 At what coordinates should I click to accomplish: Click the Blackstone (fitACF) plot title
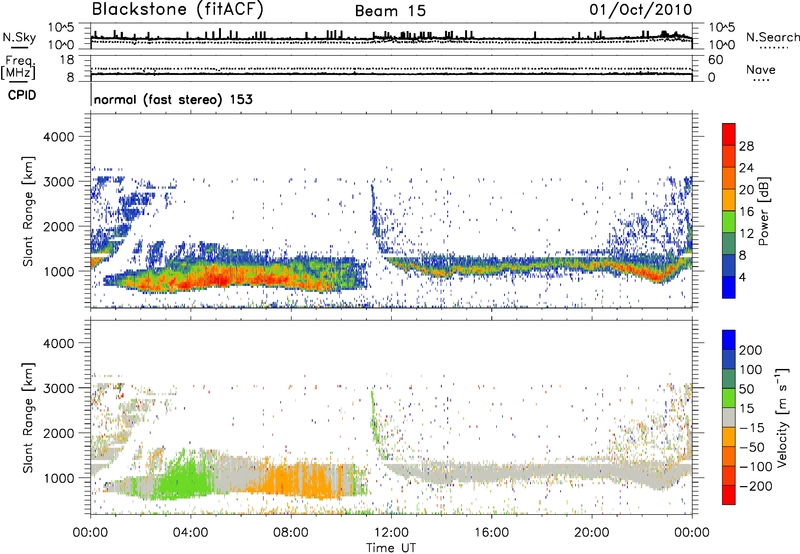coord(178,10)
